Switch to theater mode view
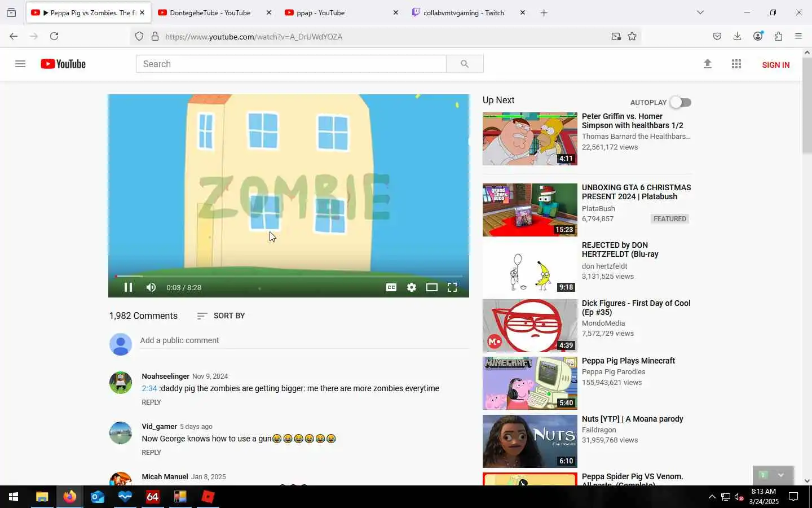The image size is (812, 508). click(432, 287)
